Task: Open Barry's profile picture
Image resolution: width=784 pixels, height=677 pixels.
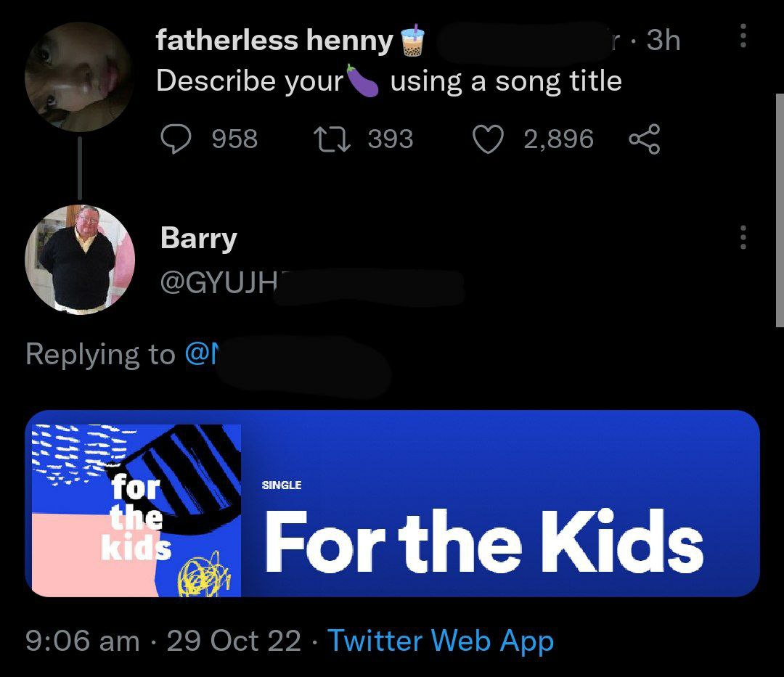Action: click(x=80, y=260)
